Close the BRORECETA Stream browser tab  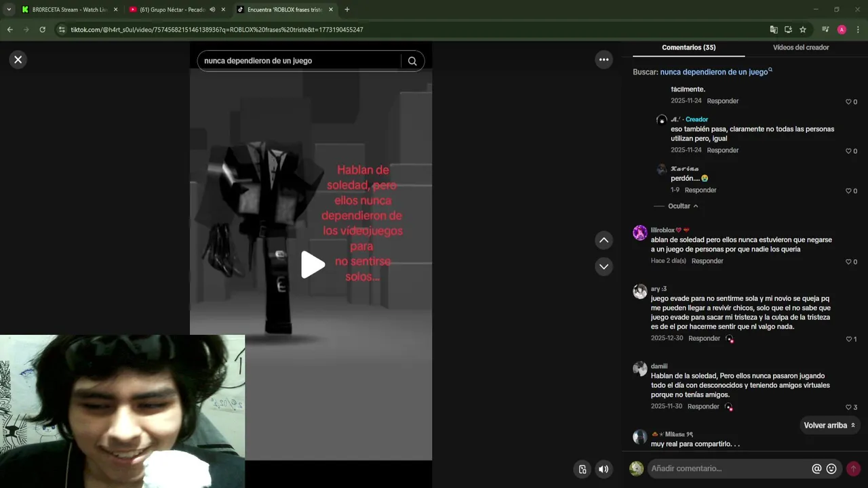pos(115,9)
